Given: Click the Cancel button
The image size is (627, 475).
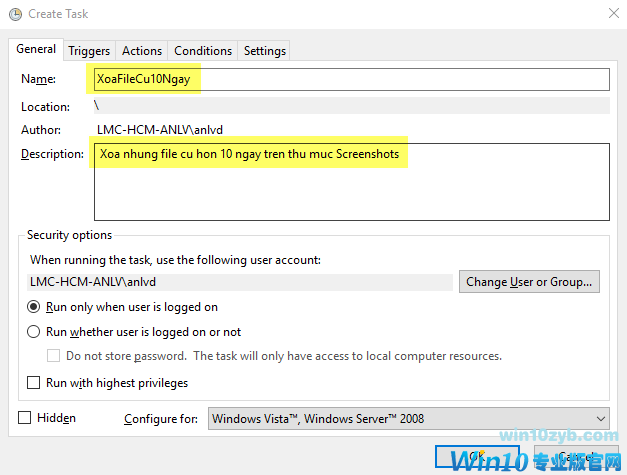Looking at the screenshot, I should point(576,456).
